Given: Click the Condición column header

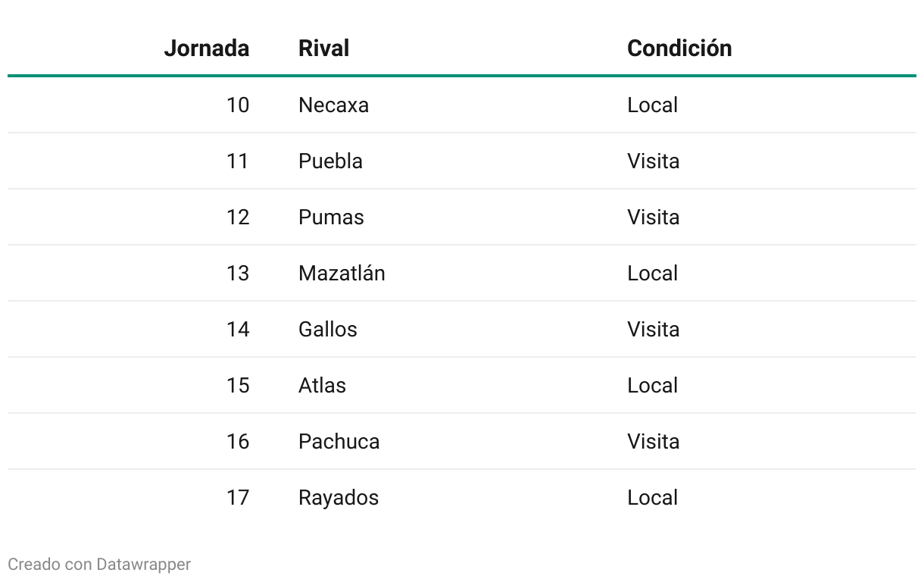Looking at the screenshot, I should 679,48.
